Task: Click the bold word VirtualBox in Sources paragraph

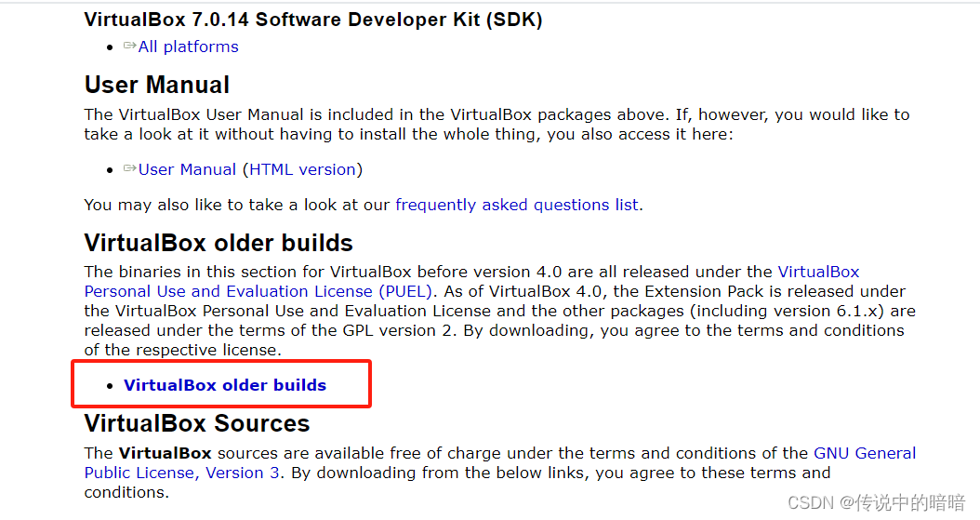Action: pos(165,453)
